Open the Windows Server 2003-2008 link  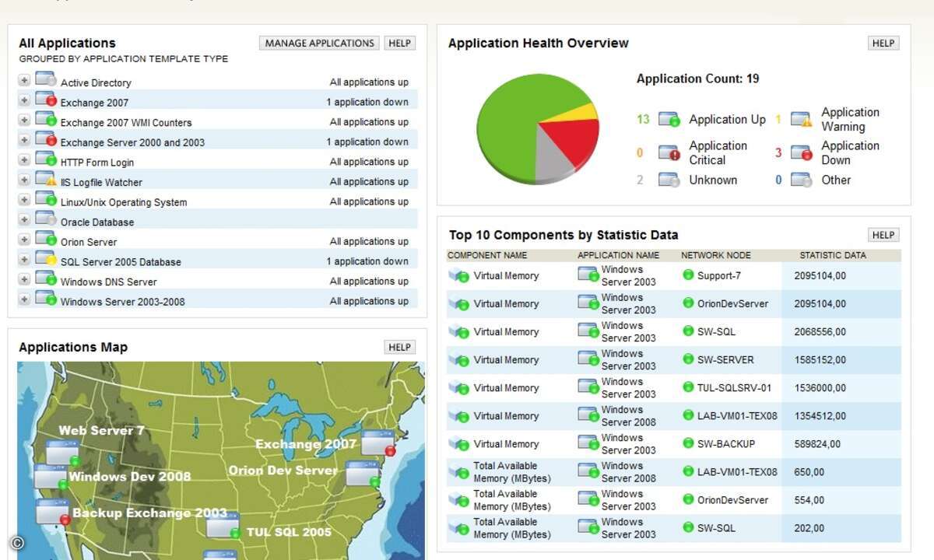(x=123, y=302)
